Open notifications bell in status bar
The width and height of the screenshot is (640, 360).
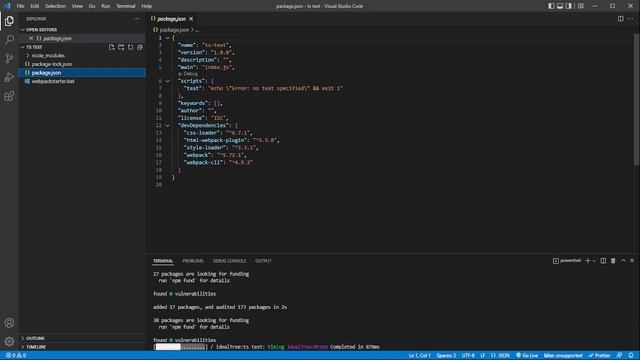pos(631,356)
